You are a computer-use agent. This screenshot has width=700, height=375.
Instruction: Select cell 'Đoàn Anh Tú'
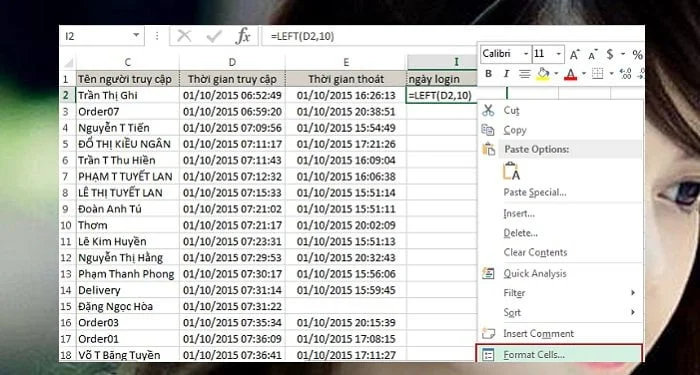pos(127,209)
